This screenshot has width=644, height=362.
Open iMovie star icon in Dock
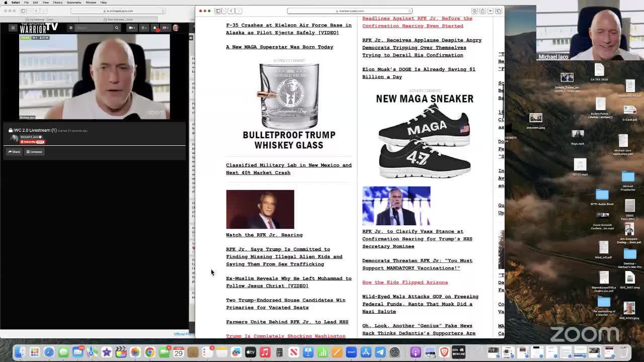(106, 352)
